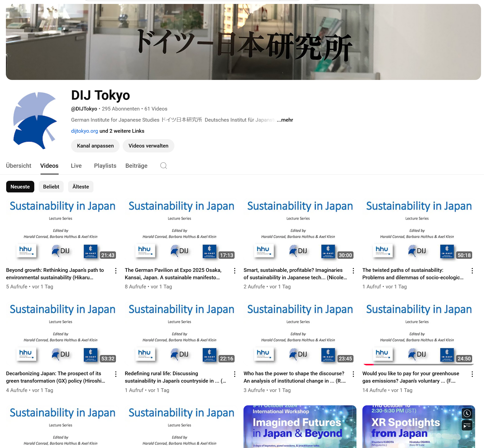This screenshot has height=448, width=484.
Task: Click 'Imagined Futures in Japan & Beyond' thumbnail
Action: coord(300,427)
